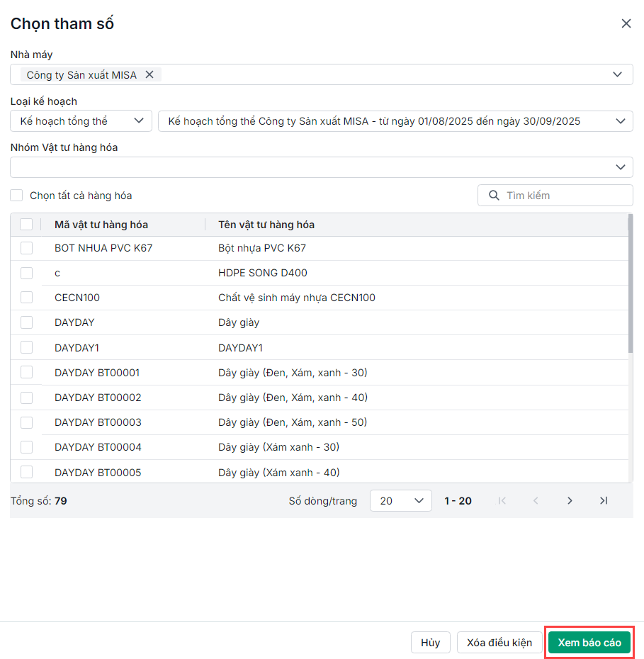
Task: Remove the Công ty Sản xuất MISA tag
Action: tap(149, 74)
